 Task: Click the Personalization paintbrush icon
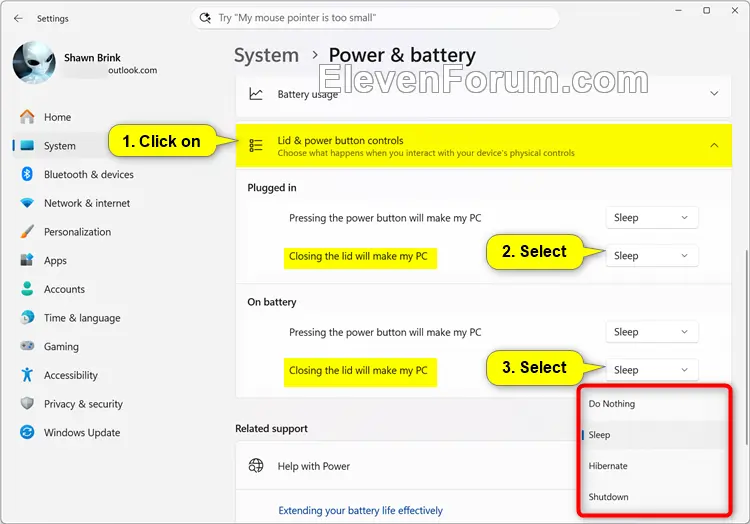click(x=27, y=231)
